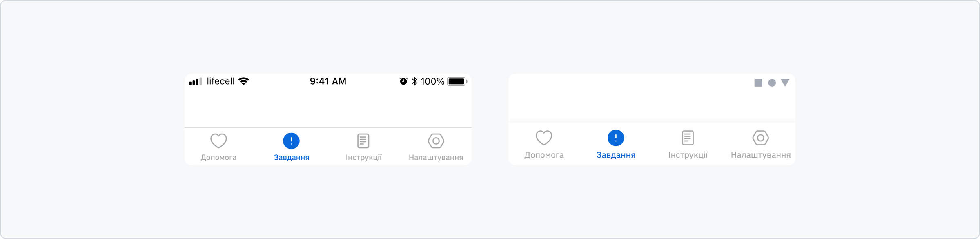
Task: Select the Завдання label in the Android tab bar
Action: 616,155
